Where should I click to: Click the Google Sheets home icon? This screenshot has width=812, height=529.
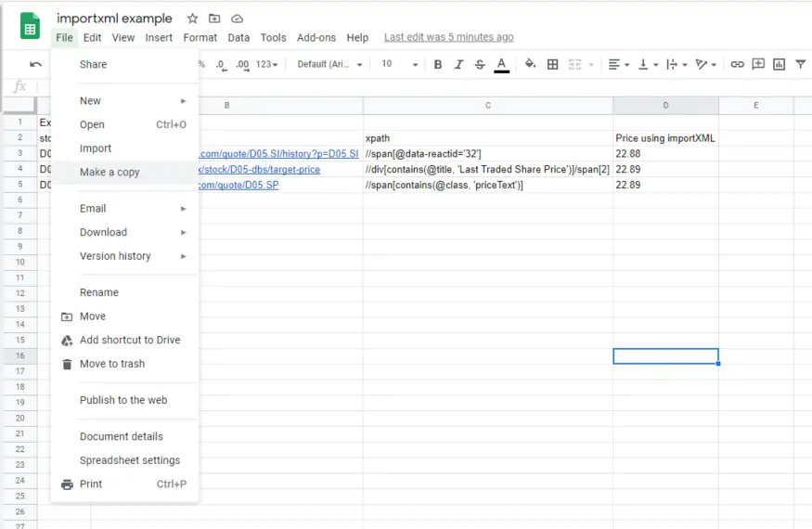click(x=30, y=26)
